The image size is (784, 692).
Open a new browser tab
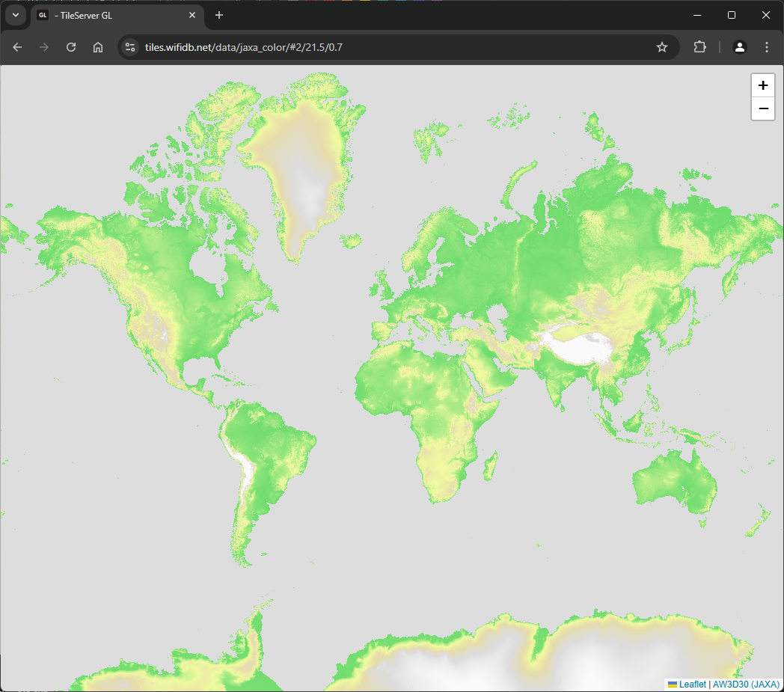click(x=219, y=15)
